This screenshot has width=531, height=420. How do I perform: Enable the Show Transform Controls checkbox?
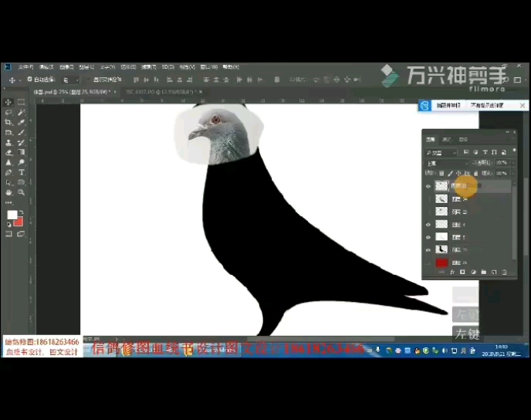point(89,80)
